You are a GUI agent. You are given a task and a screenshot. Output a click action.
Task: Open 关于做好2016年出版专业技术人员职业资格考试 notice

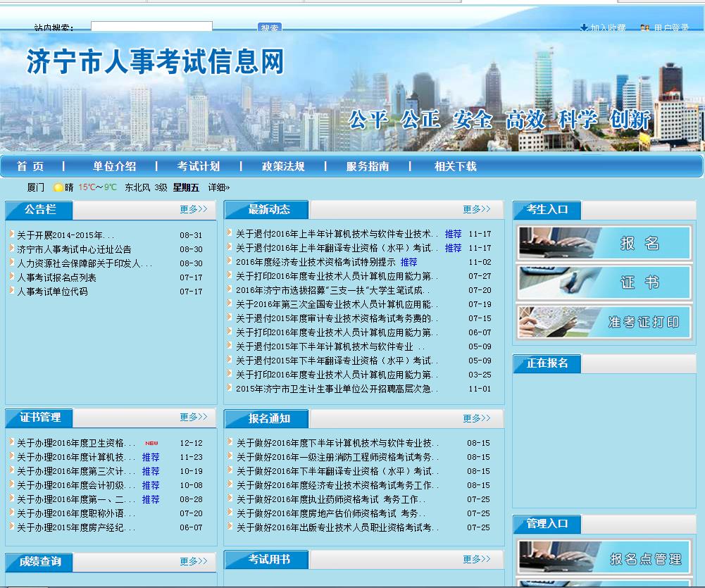point(337,527)
